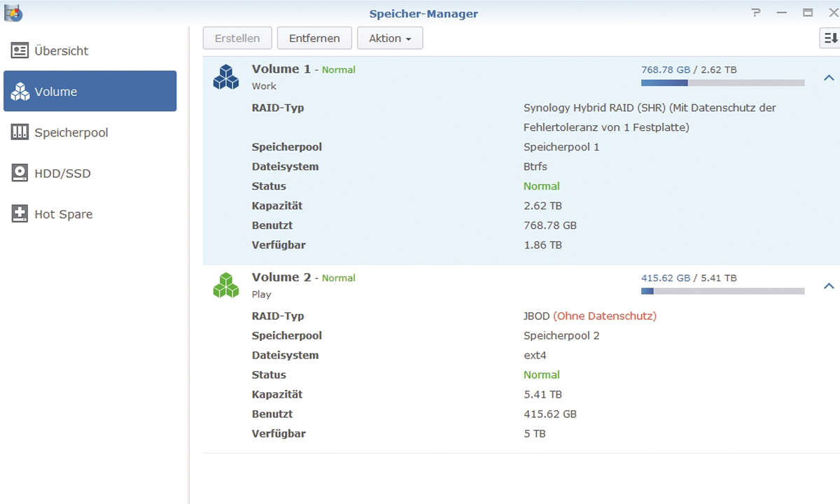Minimize the Speicher-Manager window
Image resolution: width=840 pixels, height=504 pixels.
coord(781,13)
